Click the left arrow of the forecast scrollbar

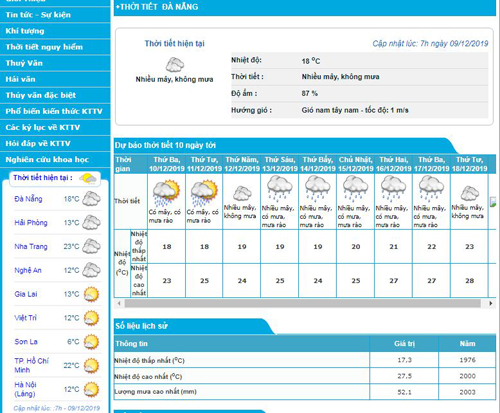tap(119, 303)
